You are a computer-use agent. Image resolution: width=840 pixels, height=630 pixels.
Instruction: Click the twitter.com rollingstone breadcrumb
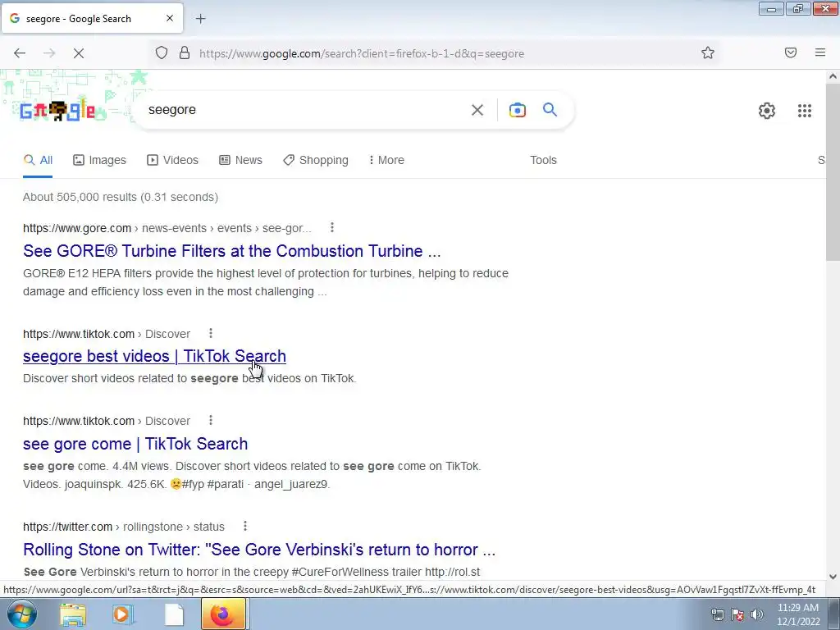tap(124, 527)
